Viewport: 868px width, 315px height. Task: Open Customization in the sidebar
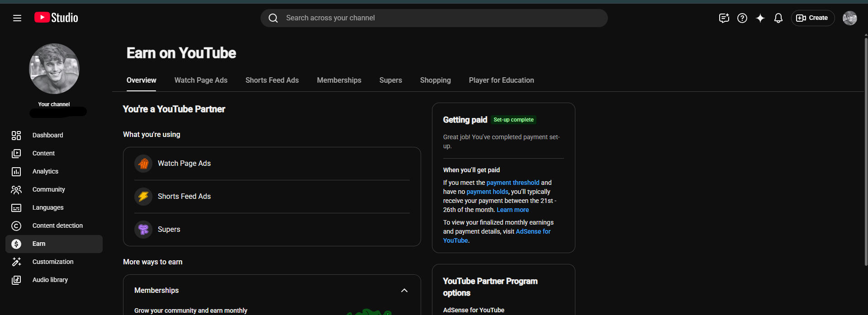pyautogui.click(x=54, y=262)
